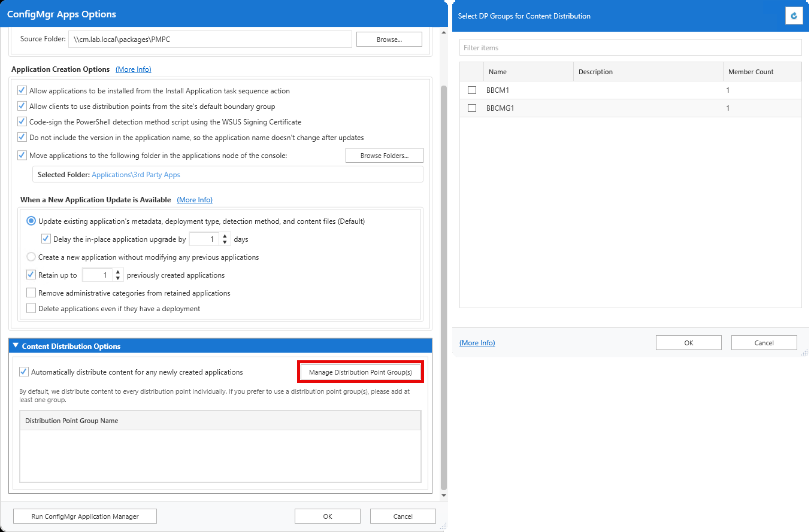
Task: Click the Applications\3rd Party Apps folder link
Action: (136, 175)
